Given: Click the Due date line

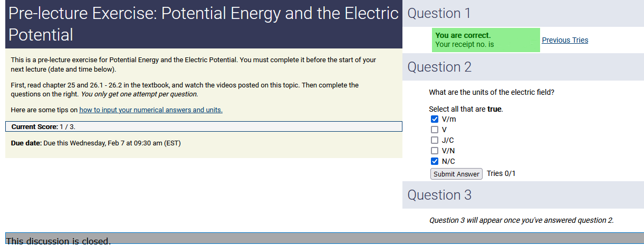Looking at the screenshot, I should click(95, 143).
